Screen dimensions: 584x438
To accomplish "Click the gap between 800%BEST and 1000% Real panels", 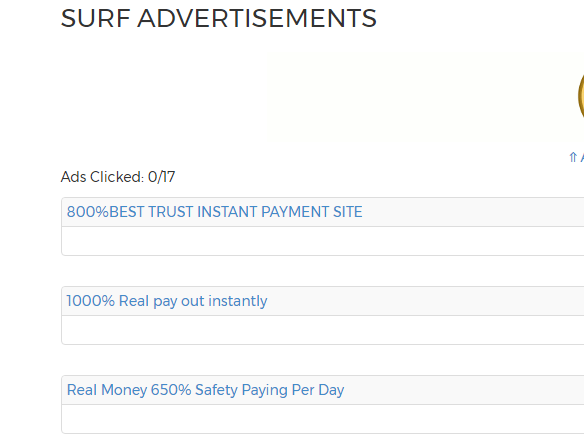I will [x=323, y=271].
